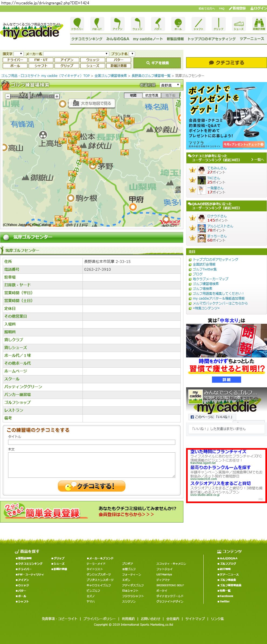Click the ログイン link in top bar

tap(259, 8)
